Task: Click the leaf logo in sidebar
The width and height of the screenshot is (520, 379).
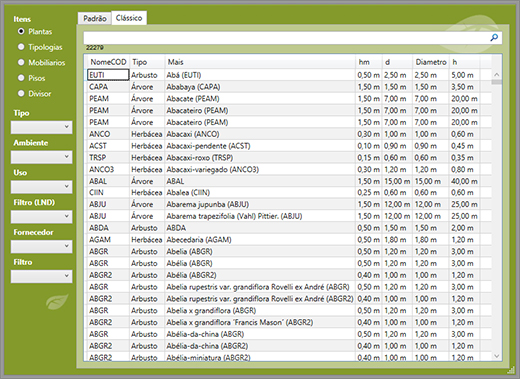Action: 57,301
